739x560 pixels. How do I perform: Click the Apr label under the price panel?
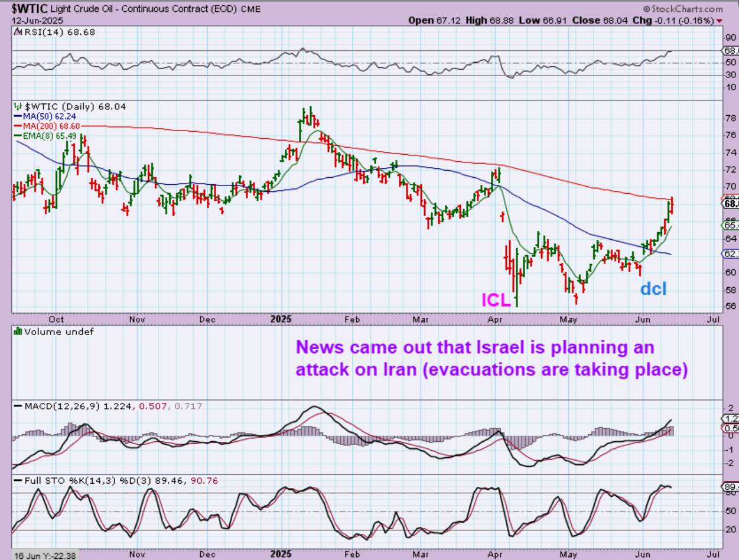pyautogui.click(x=496, y=319)
